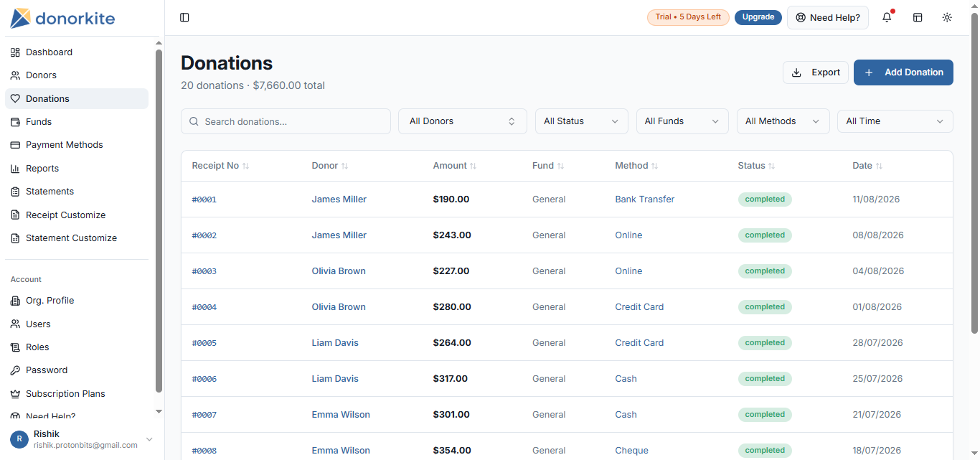Click the donorkite logo
Image resolution: width=980 pixels, height=460 pixels.
[62, 18]
